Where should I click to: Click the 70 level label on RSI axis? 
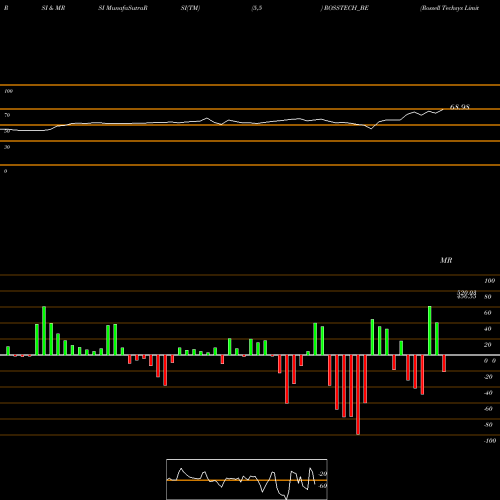point(7,115)
